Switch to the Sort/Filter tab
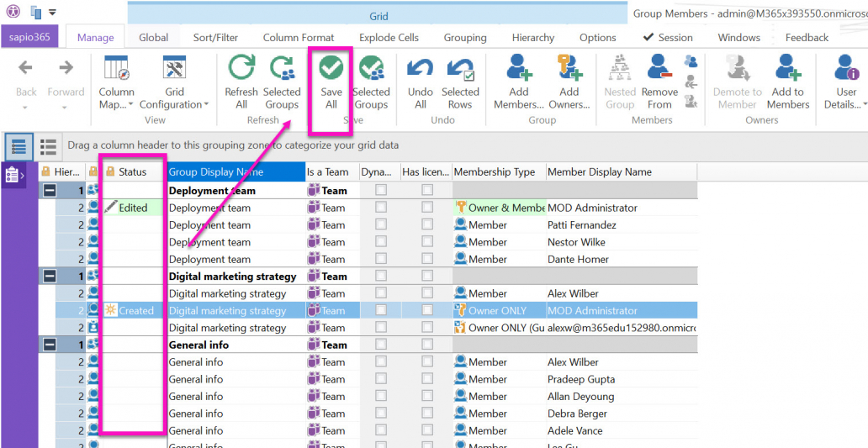The height and width of the screenshot is (448, 868). (x=216, y=38)
